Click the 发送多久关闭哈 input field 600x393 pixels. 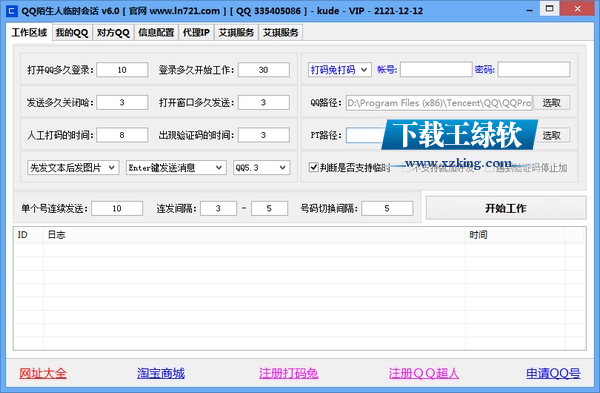[122, 103]
